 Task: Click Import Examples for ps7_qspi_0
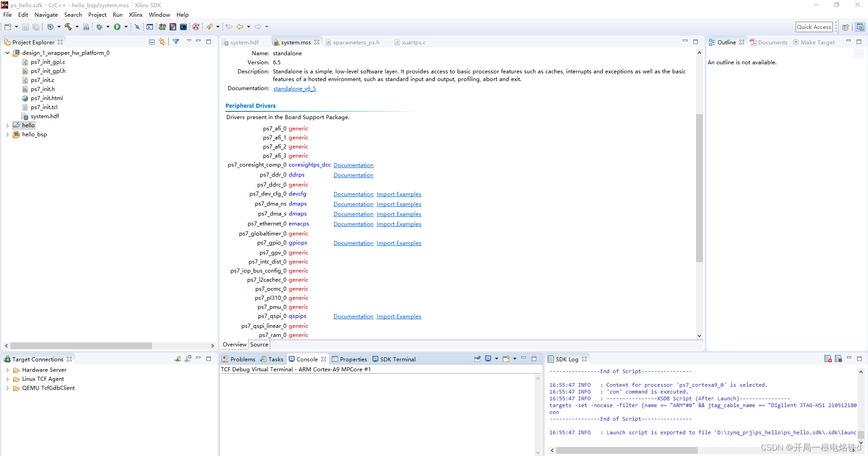pos(399,317)
